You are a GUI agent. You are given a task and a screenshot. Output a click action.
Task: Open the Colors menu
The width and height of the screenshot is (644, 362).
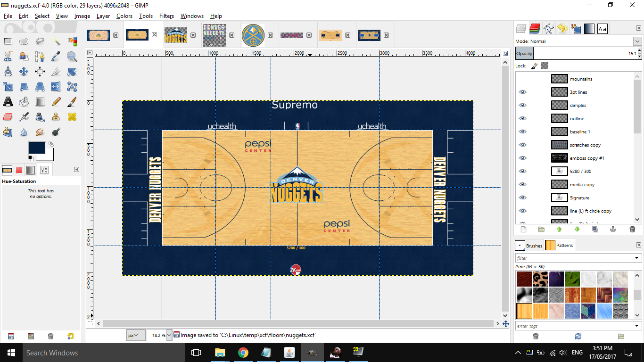click(124, 16)
